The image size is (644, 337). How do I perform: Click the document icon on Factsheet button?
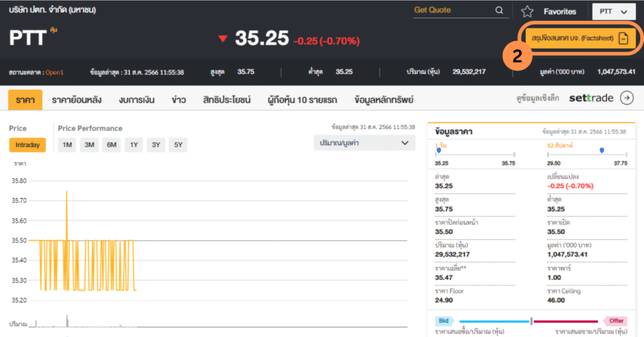[x=623, y=38]
